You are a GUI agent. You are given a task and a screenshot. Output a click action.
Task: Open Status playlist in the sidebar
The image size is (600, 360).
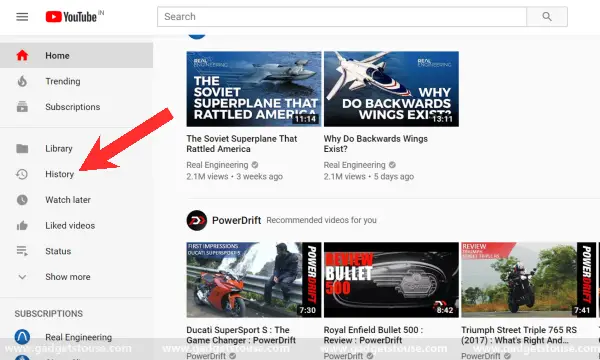coord(77,251)
